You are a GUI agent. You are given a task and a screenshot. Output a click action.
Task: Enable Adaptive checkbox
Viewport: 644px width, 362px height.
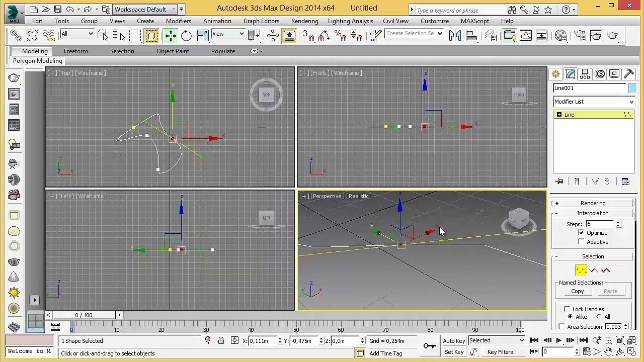click(581, 242)
